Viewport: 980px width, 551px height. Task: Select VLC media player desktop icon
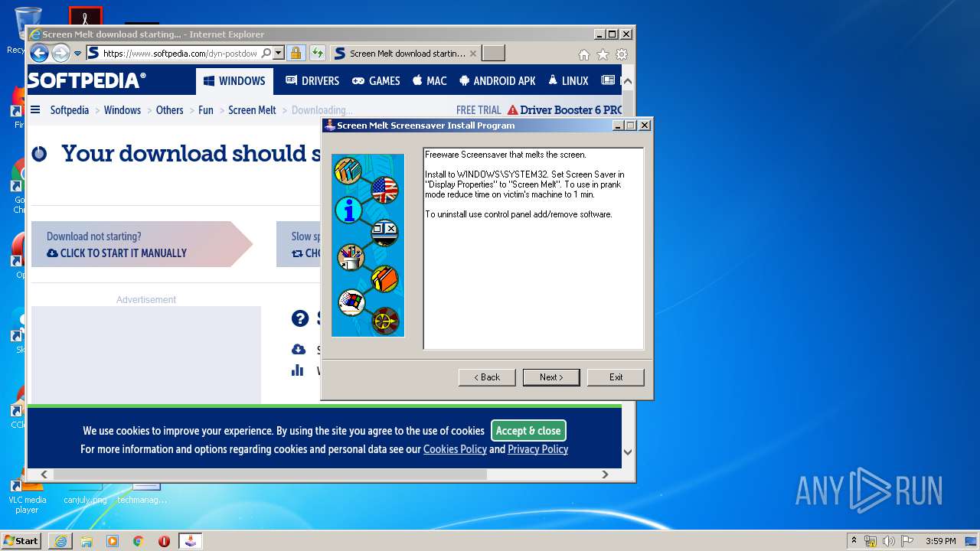point(28,494)
